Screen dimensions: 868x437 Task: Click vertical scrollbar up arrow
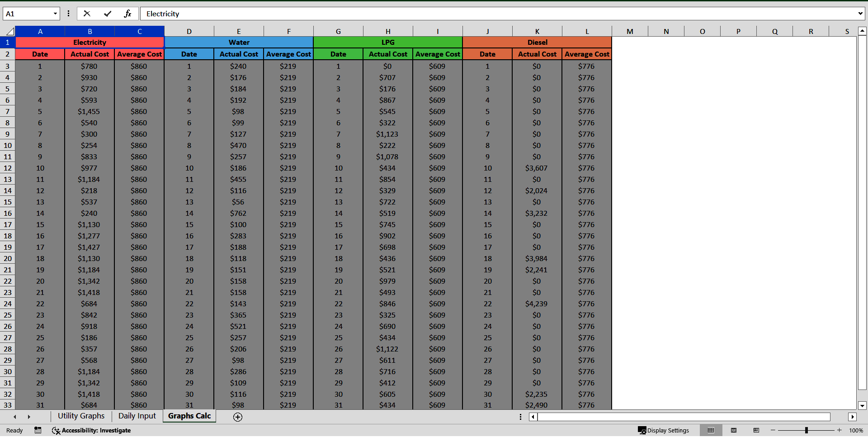click(x=862, y=31)
